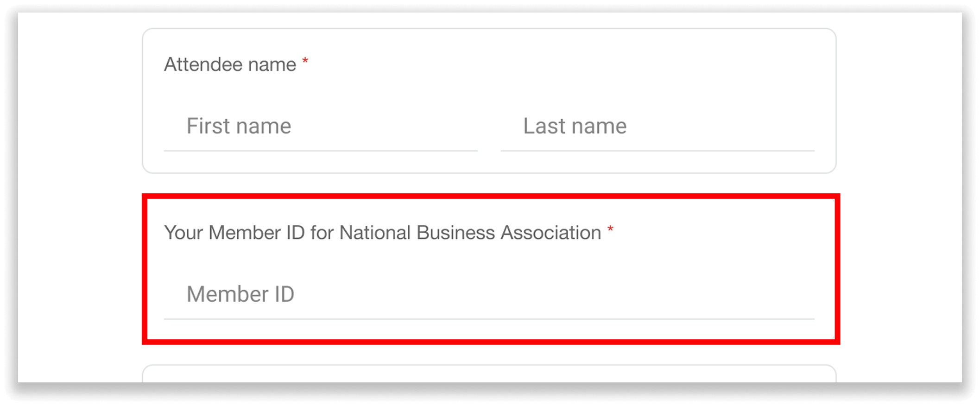
Task: Click the "Last name" placeholder text
Action: (575, 127)
